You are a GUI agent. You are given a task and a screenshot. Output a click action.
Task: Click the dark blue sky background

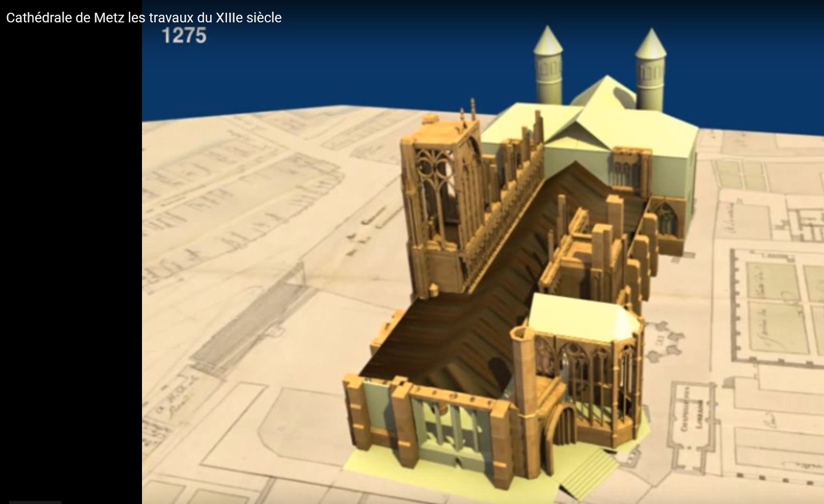pyautogui.click(x=356, y=56)
